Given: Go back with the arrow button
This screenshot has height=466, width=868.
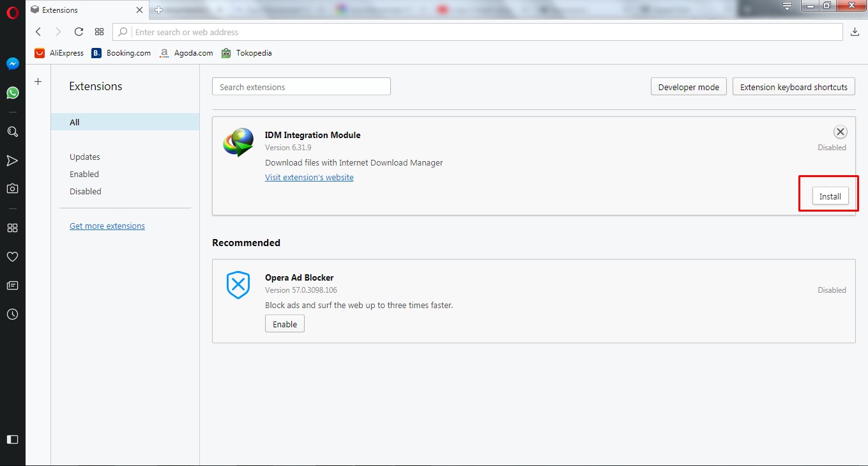Looking at the screenshot, I should [x=38, y=32].
